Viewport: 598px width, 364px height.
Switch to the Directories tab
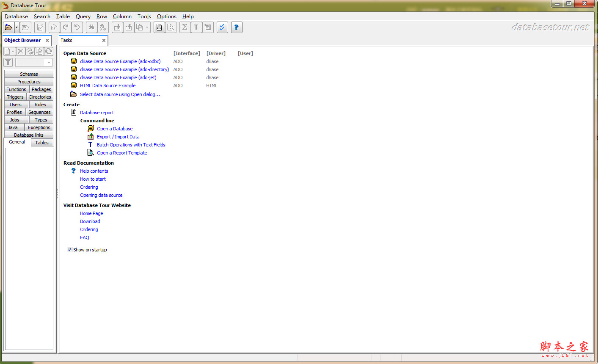[40, 97]
